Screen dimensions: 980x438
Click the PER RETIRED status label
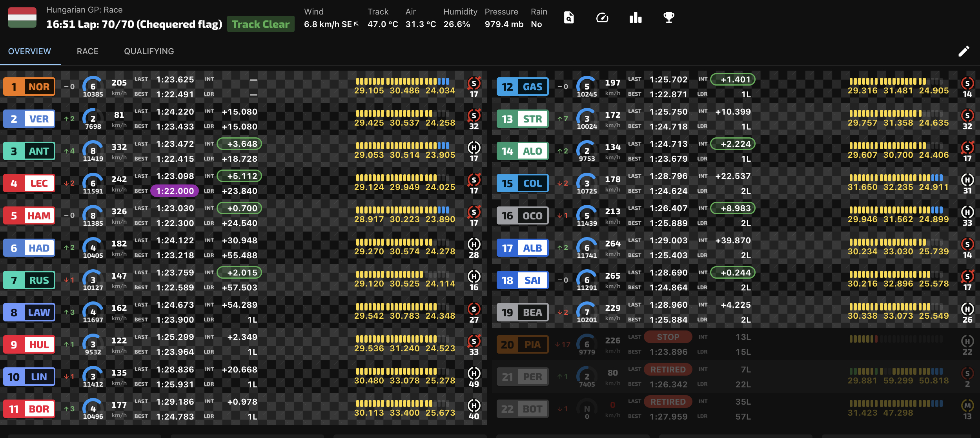click(668, 370)
